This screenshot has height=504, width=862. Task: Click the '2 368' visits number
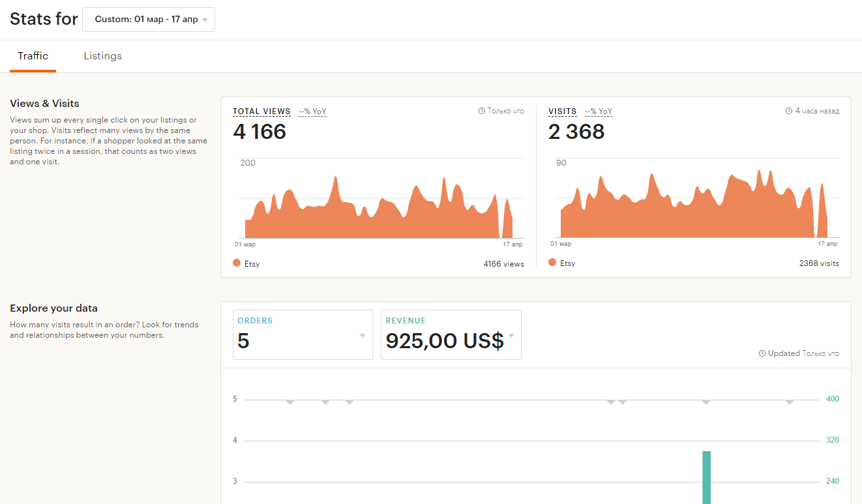pyautogui.click(x=576, y=132)
